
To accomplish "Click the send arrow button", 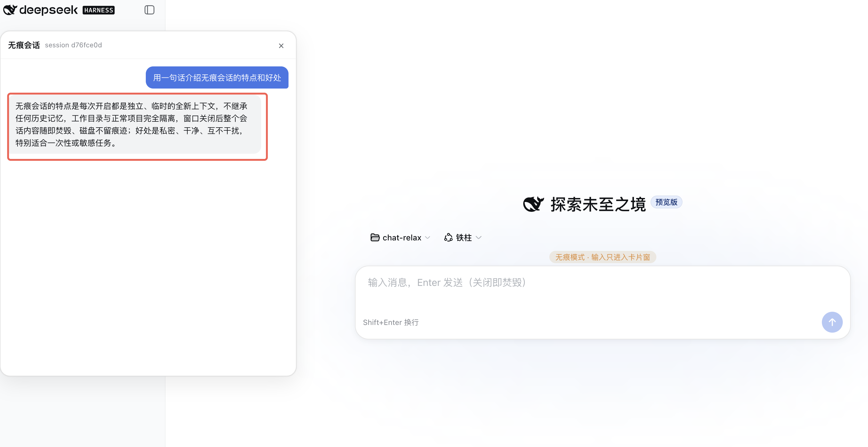I will pyautogui.click(x=832, y=322).
